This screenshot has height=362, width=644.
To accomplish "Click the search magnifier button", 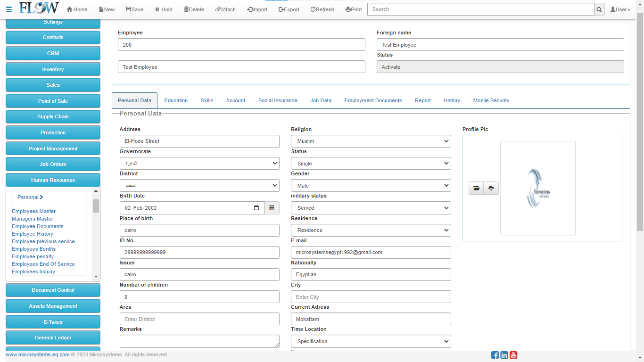I will point(599,9).
